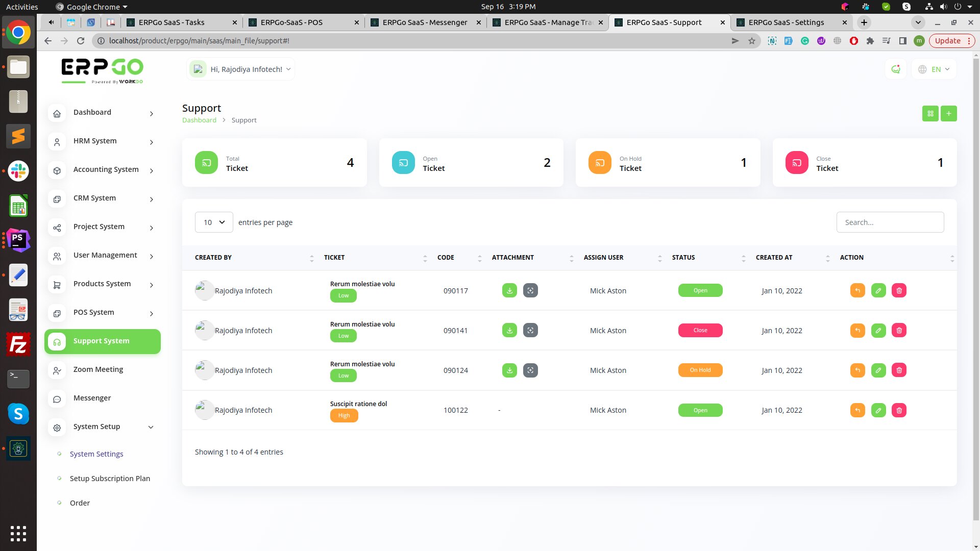The image size is (980, 551).
Task: Open the EN language dropdown
Action: (x=934, y=69)
